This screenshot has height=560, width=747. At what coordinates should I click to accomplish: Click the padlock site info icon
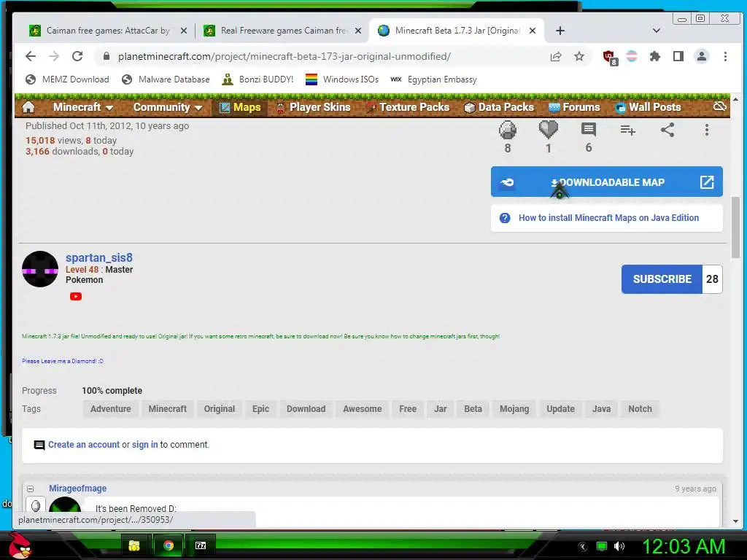pos(106,56)
